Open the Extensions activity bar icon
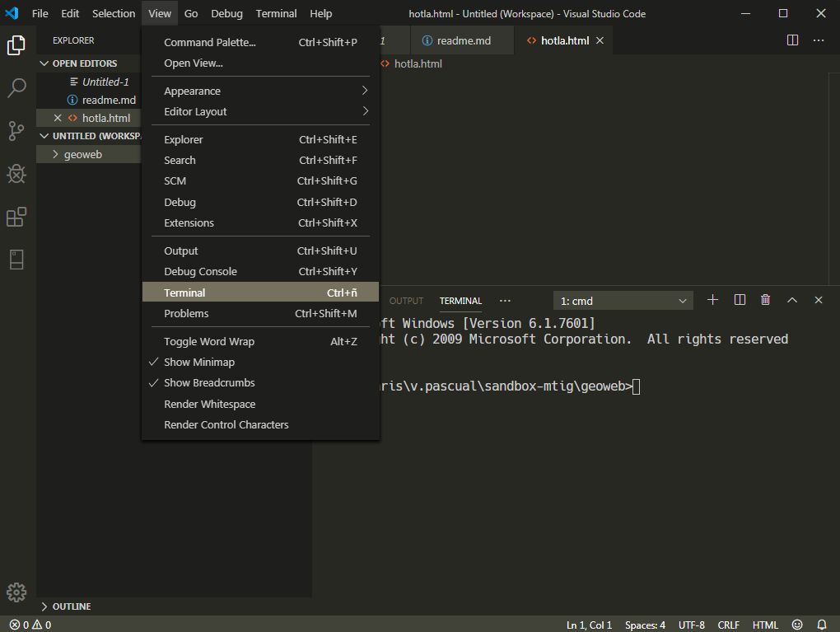840x632 pixels. tap(16, 217)
